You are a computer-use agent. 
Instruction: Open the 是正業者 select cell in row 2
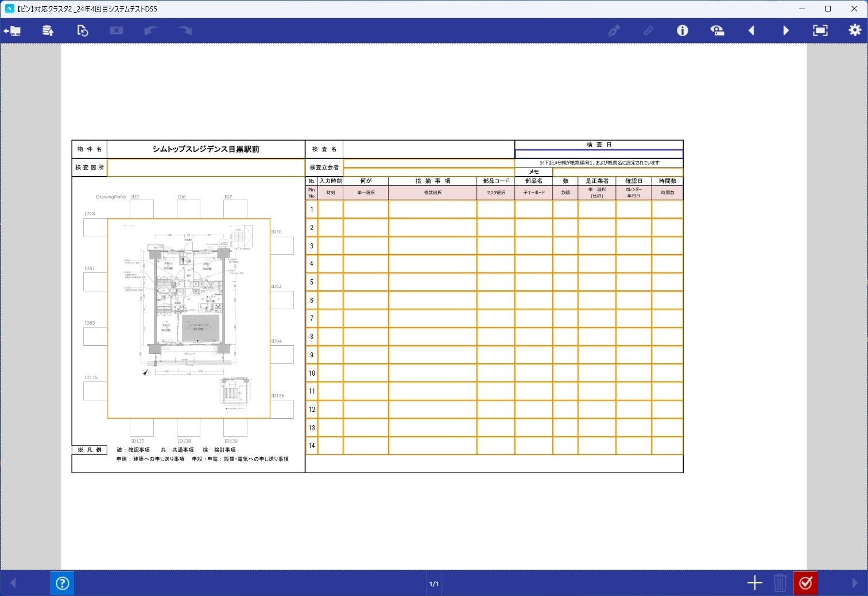click(x=597, y=228)
